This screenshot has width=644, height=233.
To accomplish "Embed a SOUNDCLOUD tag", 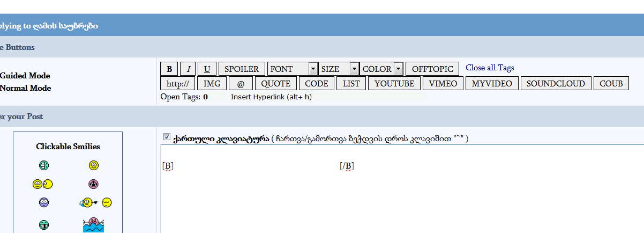I will 557,83.
